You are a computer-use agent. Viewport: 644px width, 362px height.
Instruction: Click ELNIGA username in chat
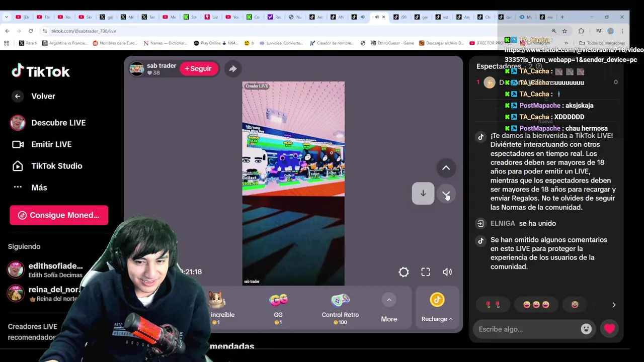click(503, 223)
